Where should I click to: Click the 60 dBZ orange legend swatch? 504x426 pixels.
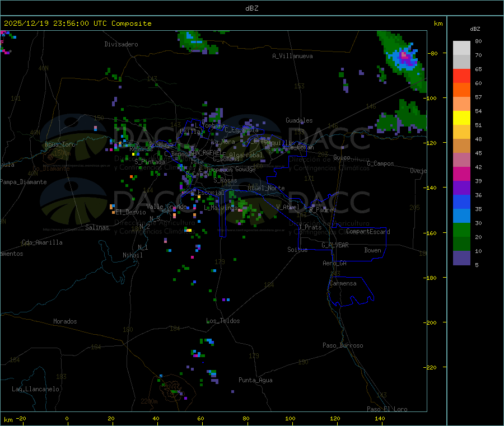coord(461,90)
